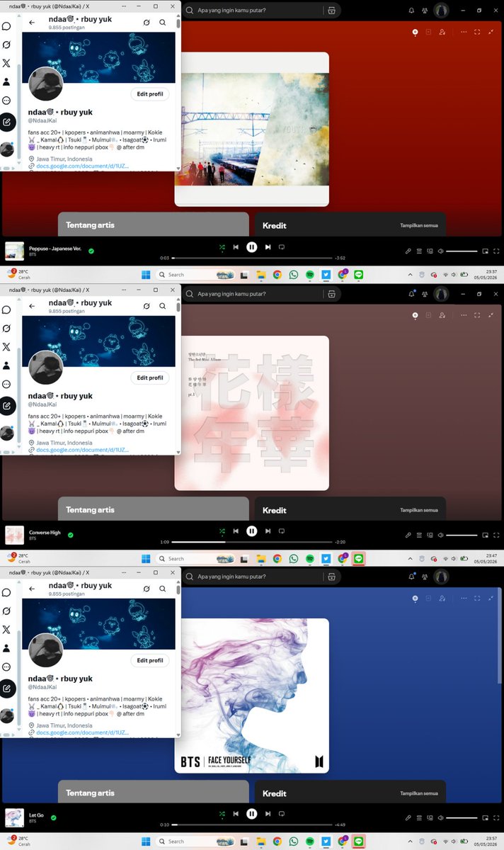The height and width of the screenshot is (850, 504).
Task: Click Edit profil in X window beside Peppuso
Action: pos(150,94)
